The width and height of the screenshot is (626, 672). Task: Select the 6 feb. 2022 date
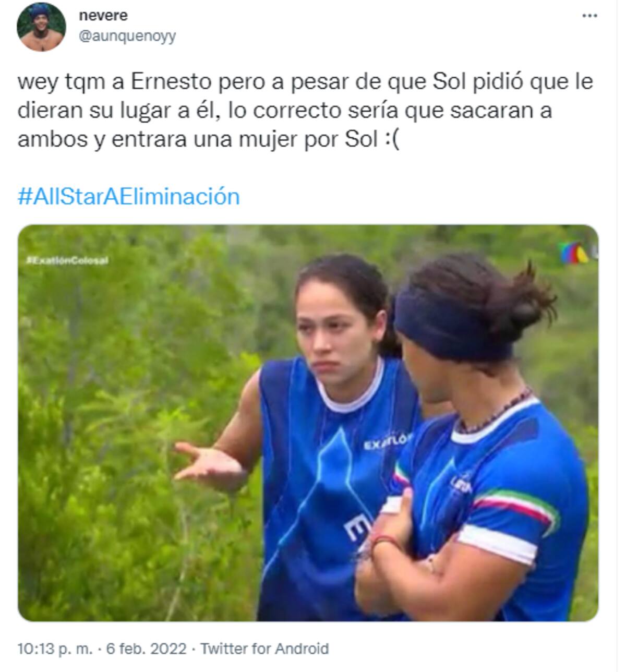coord(146,649)
